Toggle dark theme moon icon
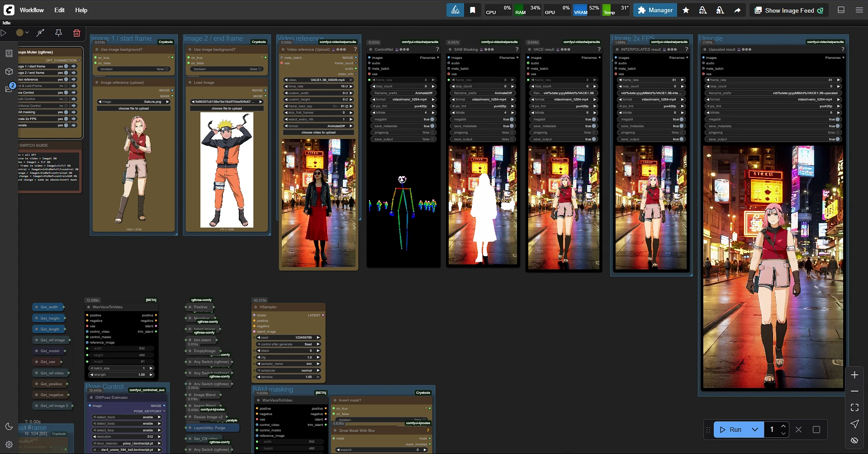868x454 pixels. point(9,426)
